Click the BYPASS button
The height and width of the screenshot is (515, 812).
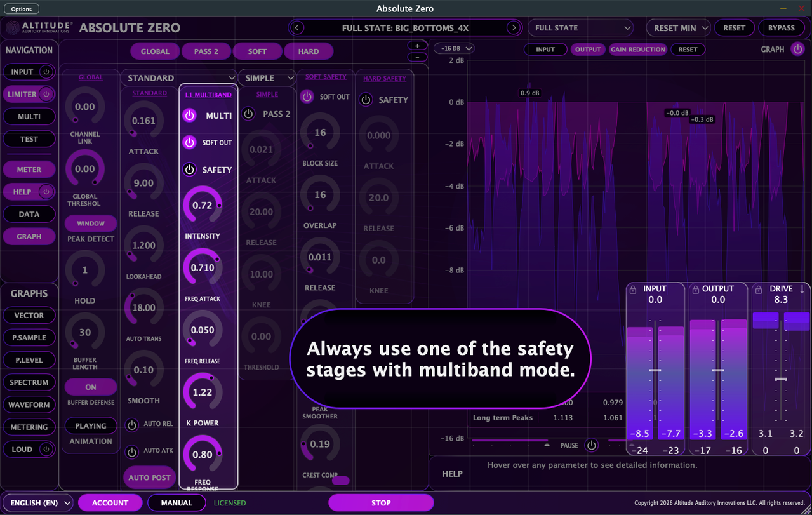pyautogui.click(x=781, y=28)
